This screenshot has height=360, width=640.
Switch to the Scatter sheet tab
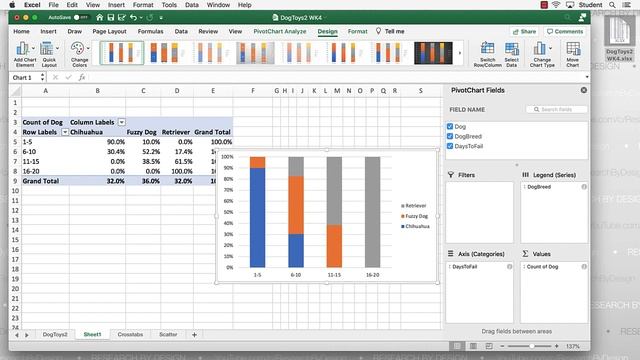click(168, 334)
